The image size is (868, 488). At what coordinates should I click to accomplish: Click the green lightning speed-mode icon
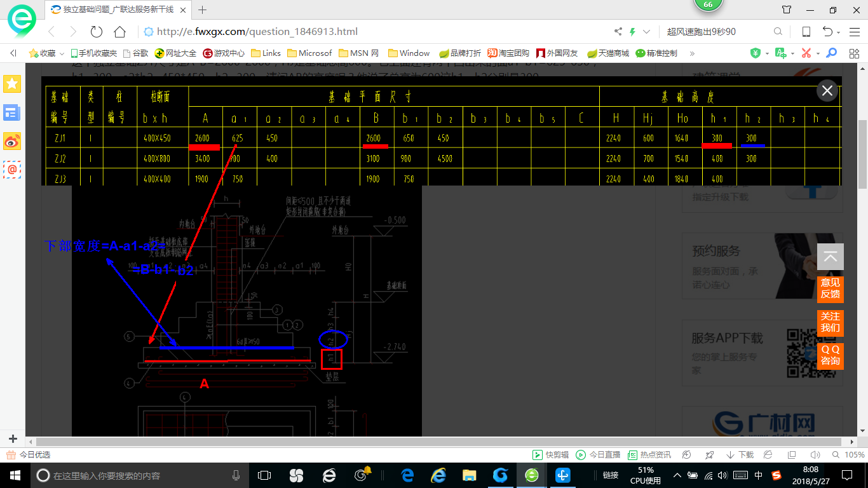pos(633,32)
